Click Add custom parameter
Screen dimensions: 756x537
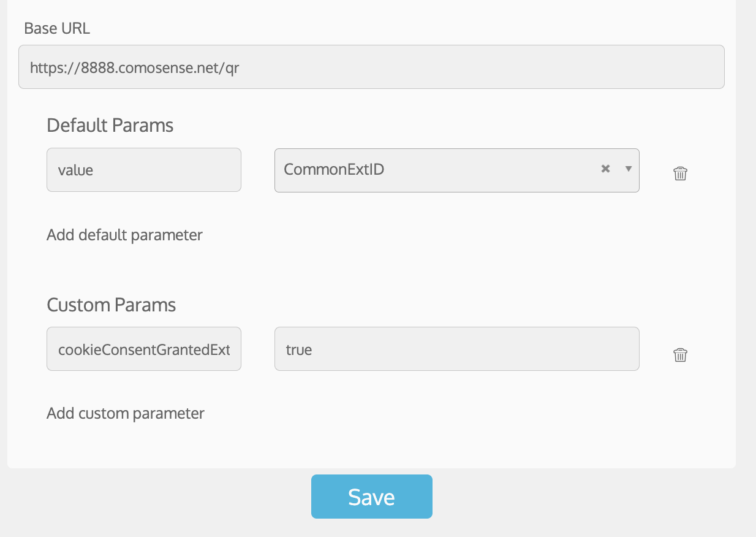pyautogui.click(x=126, y=413)
